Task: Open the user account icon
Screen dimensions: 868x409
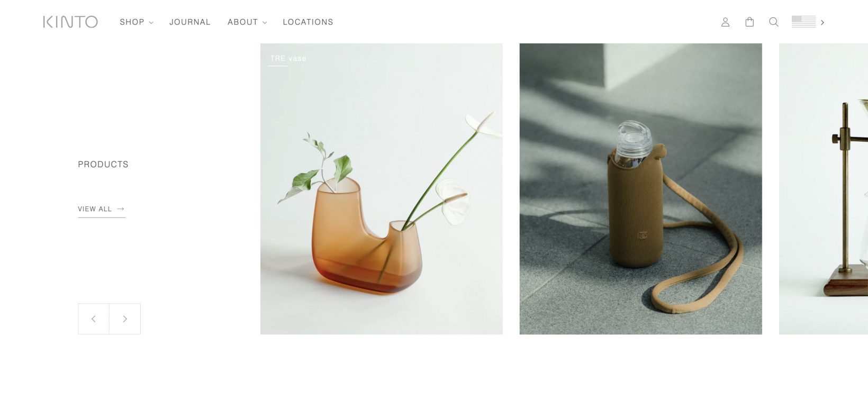Action: (725, 22)
